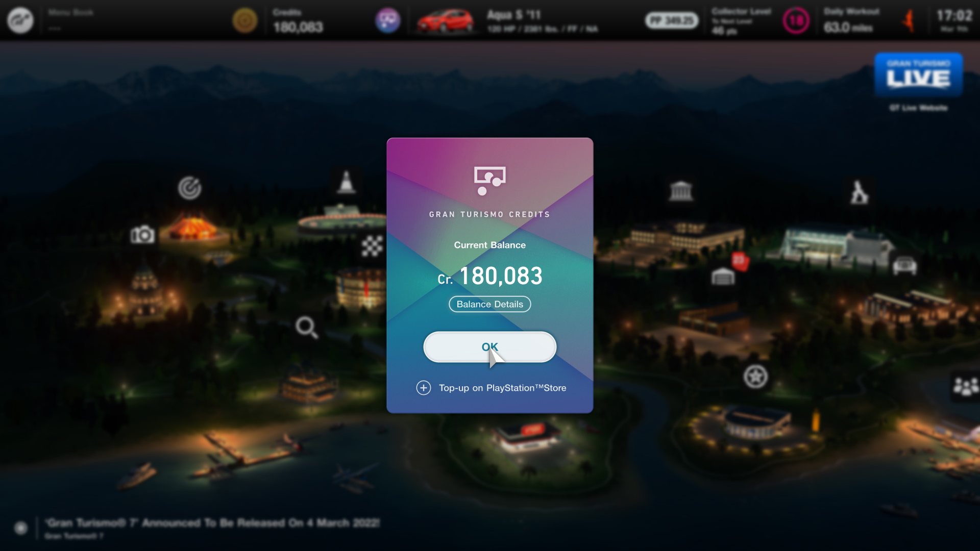980x551 pixels.
Task: Open the License Center cone icon
Action: [346, 182]
